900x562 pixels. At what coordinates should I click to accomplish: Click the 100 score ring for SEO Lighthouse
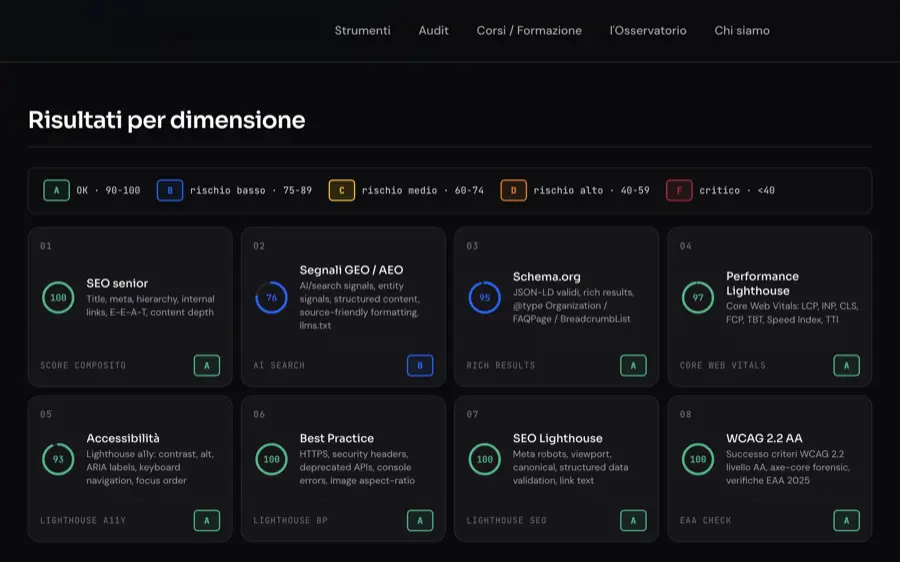484,459
